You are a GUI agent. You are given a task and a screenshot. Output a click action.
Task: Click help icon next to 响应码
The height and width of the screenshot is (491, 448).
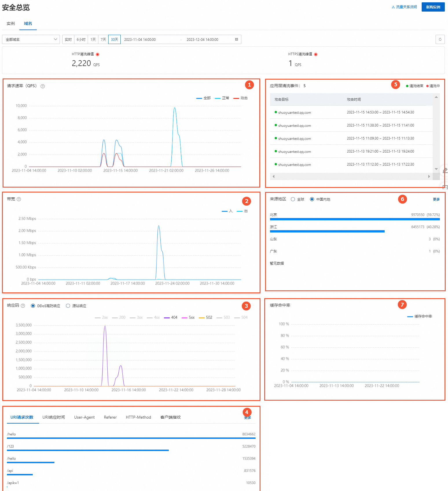coord(23,306)
